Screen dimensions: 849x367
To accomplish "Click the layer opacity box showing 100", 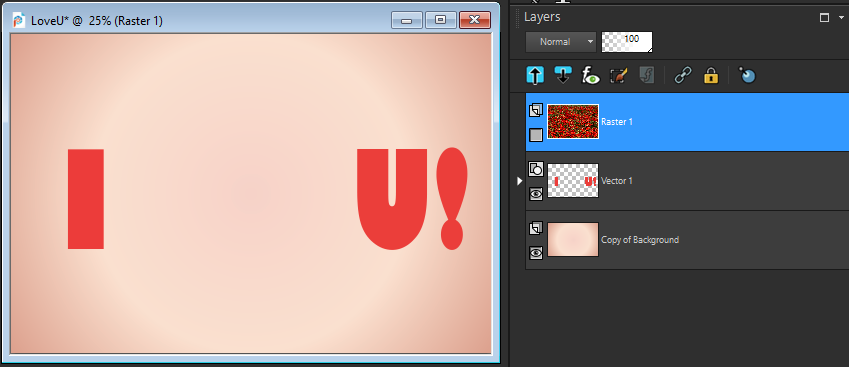I will point(627,42).
